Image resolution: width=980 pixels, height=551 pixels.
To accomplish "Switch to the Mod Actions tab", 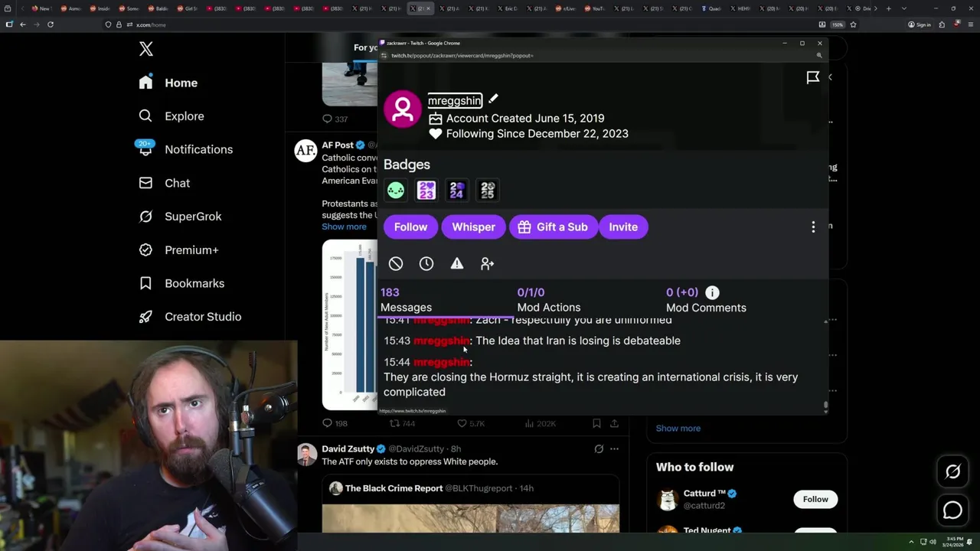I will [549, 300].
